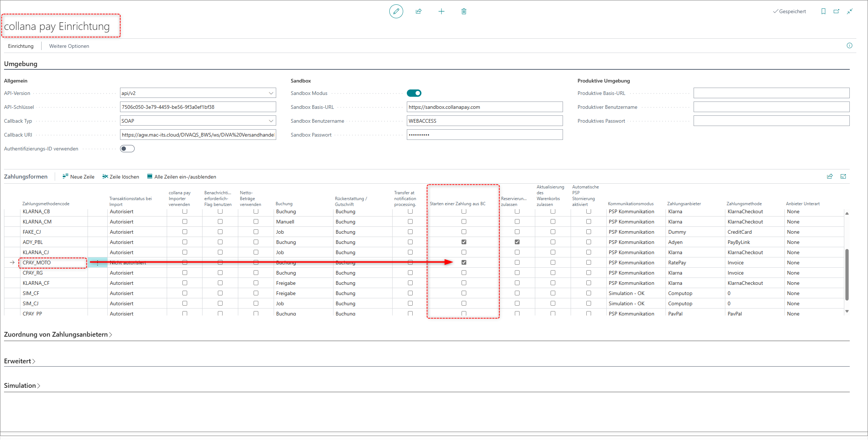Open Weitere Optionen menu
Image resolution: width=868 pixels, height=440 pixels.
click(x=69, y=46)
